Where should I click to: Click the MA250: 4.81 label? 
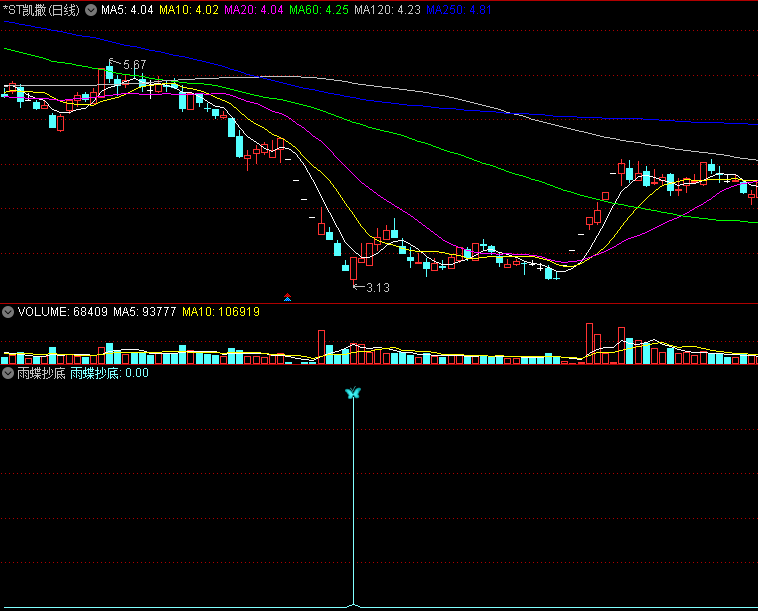pyautogui.click(x=459, y=10)
